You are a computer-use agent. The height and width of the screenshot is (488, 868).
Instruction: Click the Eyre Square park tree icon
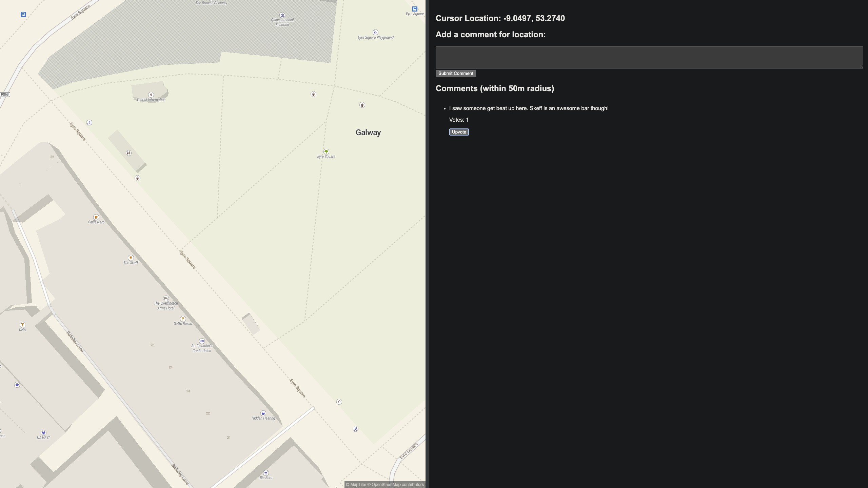(x=326, y=151)
